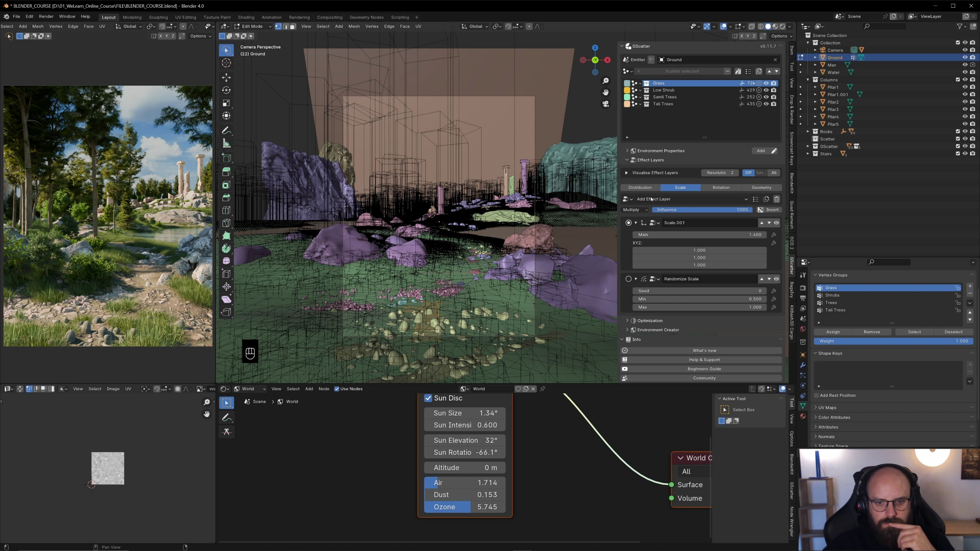The width and height of the screenshot is (980, 551).
Task: Click the Annotate pencil tool
Action: [x=226, y=131]
